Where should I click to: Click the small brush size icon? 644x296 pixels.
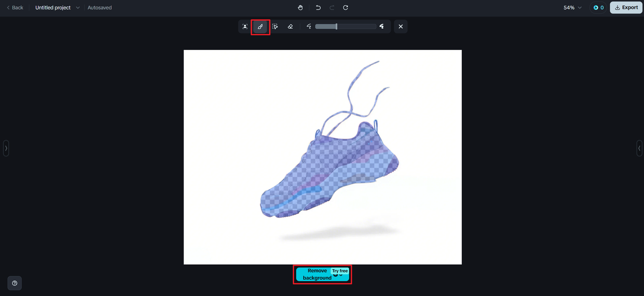(x=309, y=27)
